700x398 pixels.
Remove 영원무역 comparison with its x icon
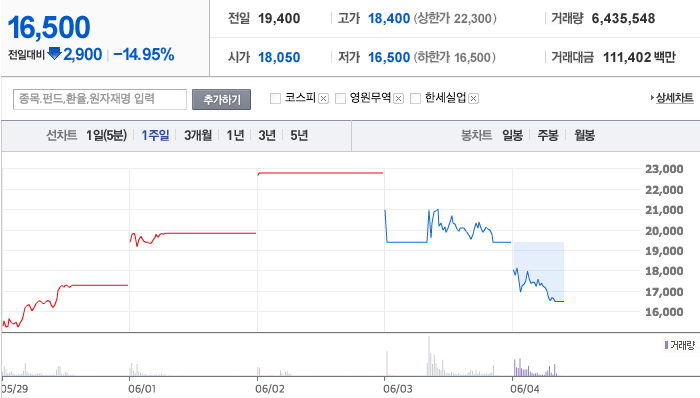399,99
